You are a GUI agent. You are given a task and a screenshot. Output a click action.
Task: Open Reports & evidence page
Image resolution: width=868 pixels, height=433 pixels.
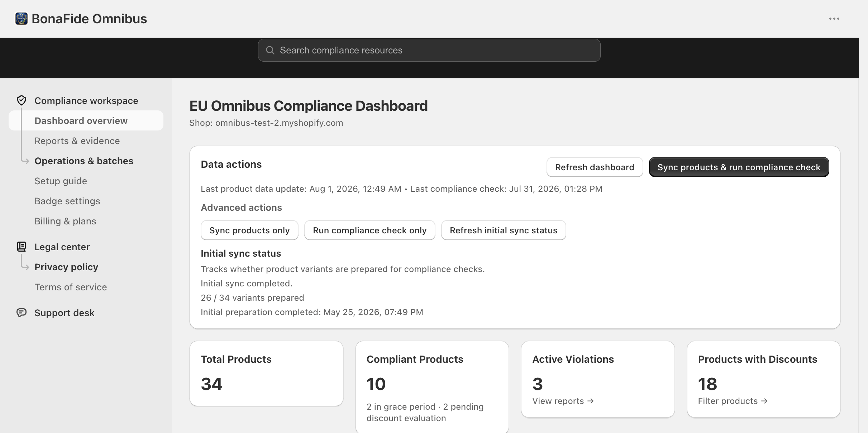[77, 141]
